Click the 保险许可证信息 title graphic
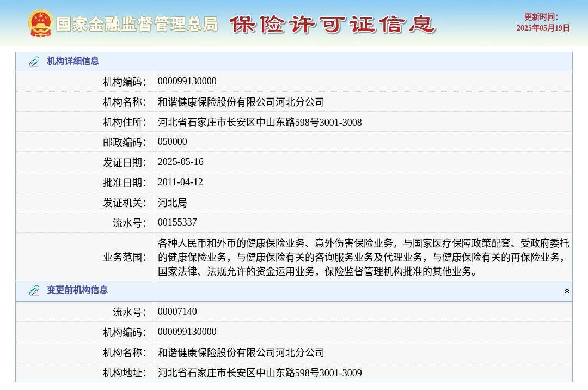Viewport: 588px width, 390px height. click(x=333, y=25)
